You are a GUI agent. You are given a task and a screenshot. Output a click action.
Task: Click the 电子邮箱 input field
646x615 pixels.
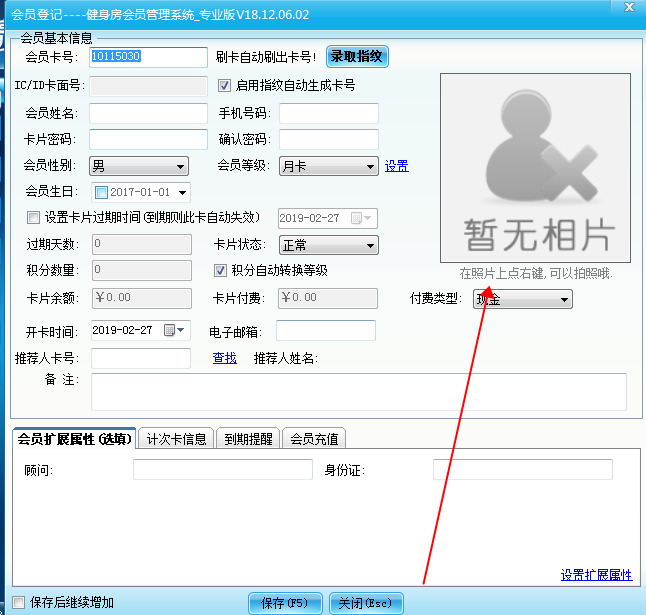[x=326, y=330]
